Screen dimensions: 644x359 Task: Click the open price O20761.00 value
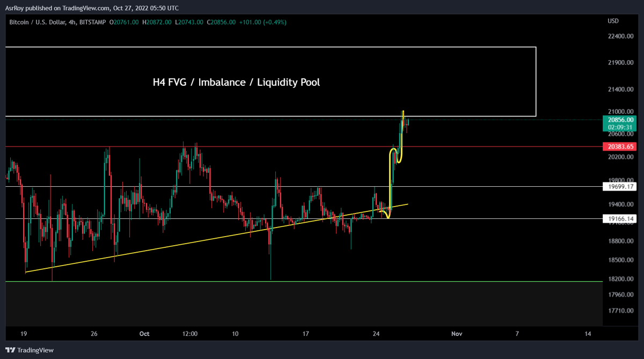(124, 22)
